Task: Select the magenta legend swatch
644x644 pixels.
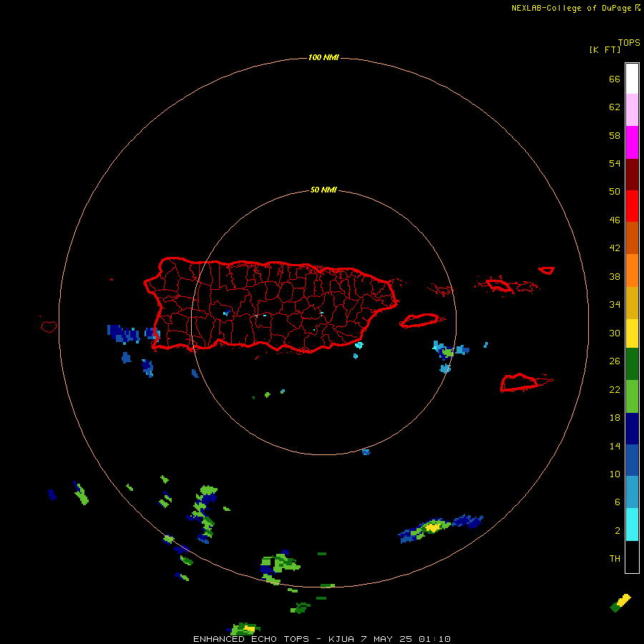Action: tap(632, 142)
